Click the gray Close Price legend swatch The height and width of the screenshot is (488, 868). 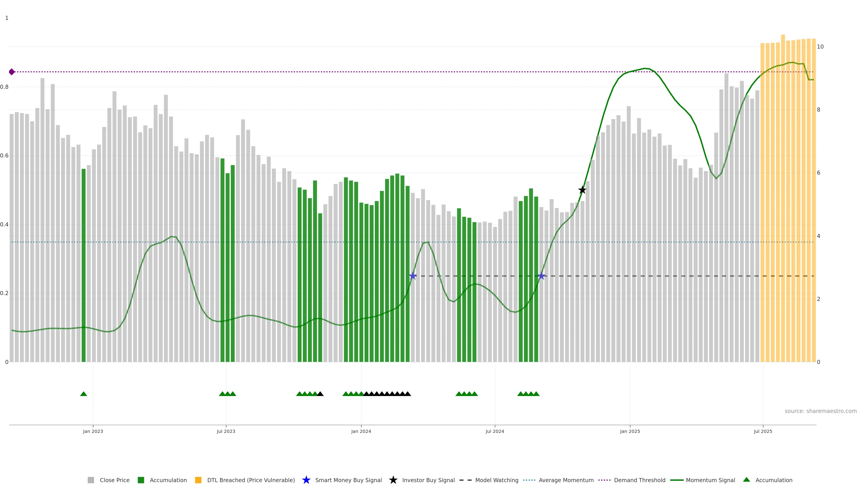click(91, 480)
